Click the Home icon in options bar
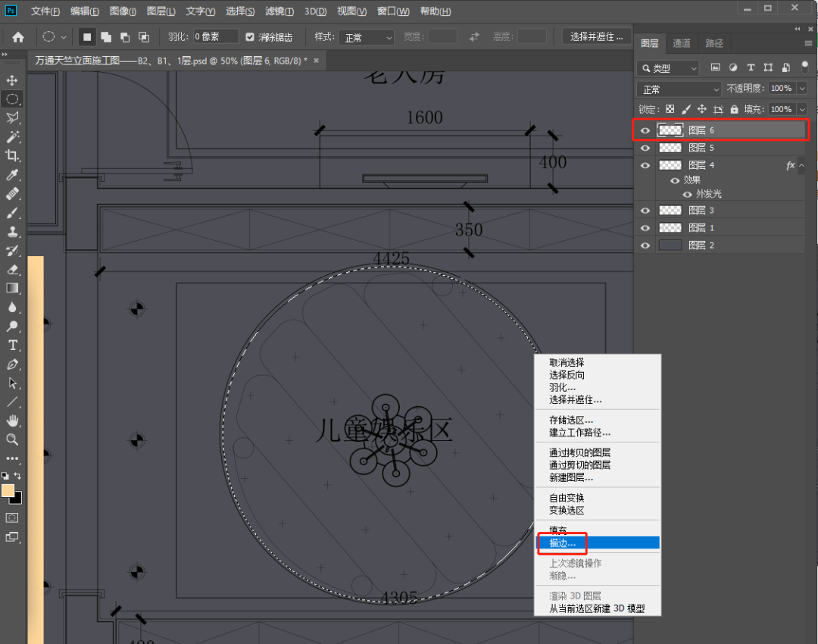 click(18, 37)
